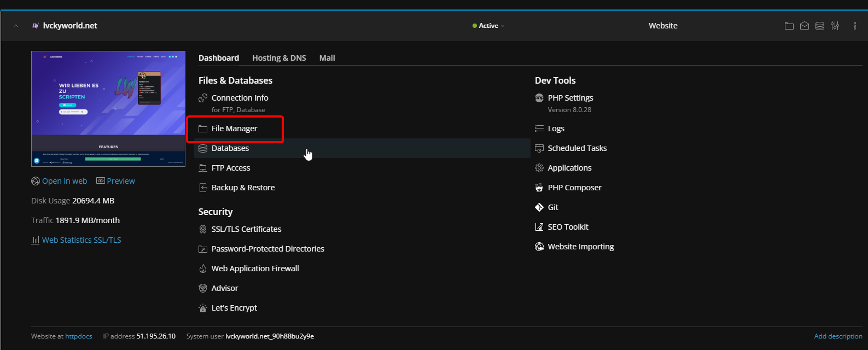Viewport: 868px width, 350px height.
Task: Open PHP Settings under Dev Tools
Action: (x=570, y=98)
